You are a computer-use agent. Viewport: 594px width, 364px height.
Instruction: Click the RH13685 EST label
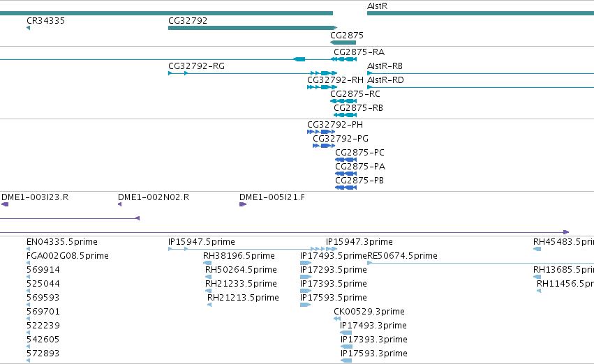pyautogui.click(x=563, y=270)
